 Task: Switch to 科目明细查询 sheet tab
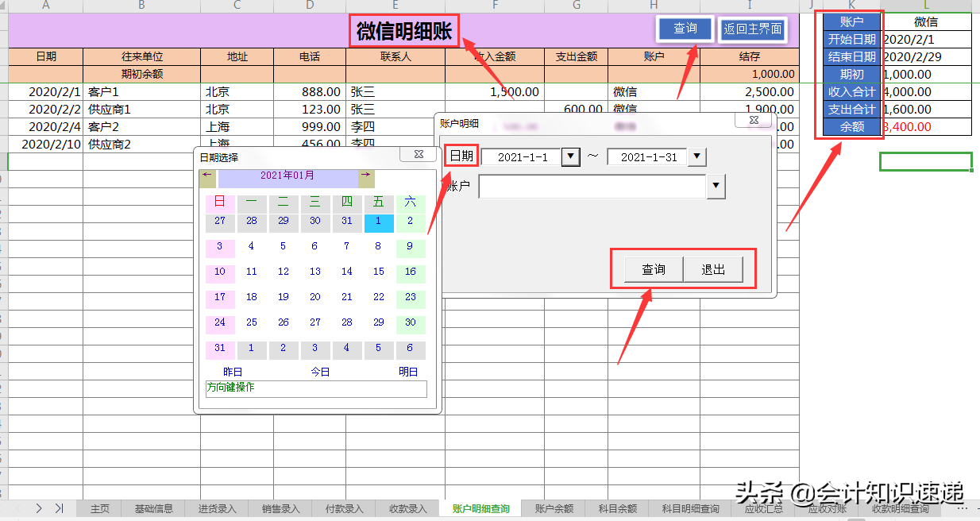click(x=690, y=508)
